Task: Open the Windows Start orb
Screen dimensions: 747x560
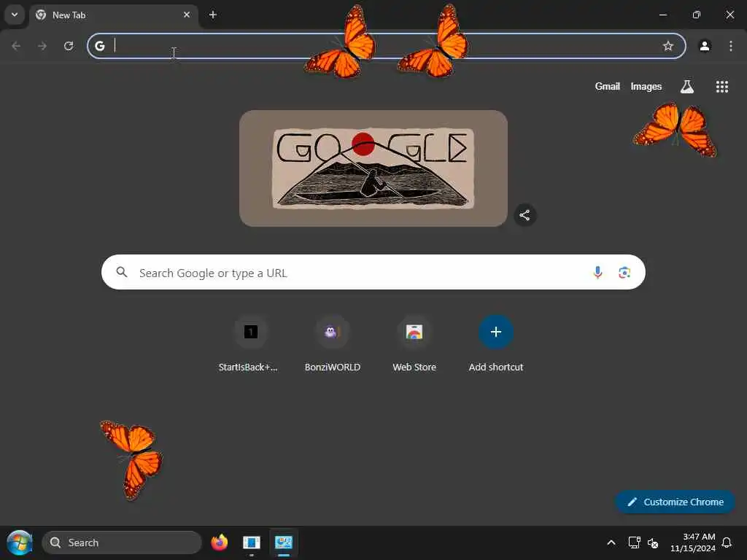Action: pyautogui.click(x=20, y=542)
